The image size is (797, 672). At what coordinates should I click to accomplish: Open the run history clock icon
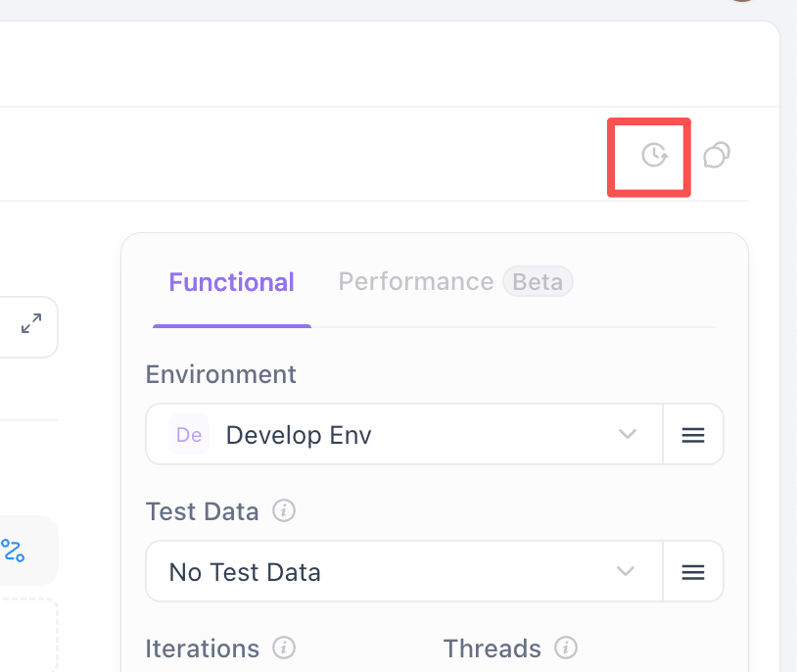(x=653, y=155)
